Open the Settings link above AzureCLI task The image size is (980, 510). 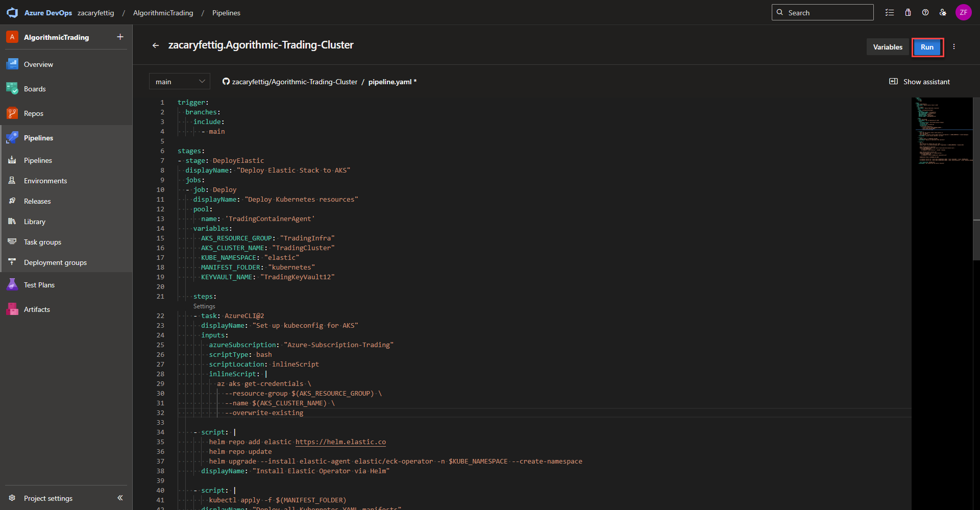point(204,306)
